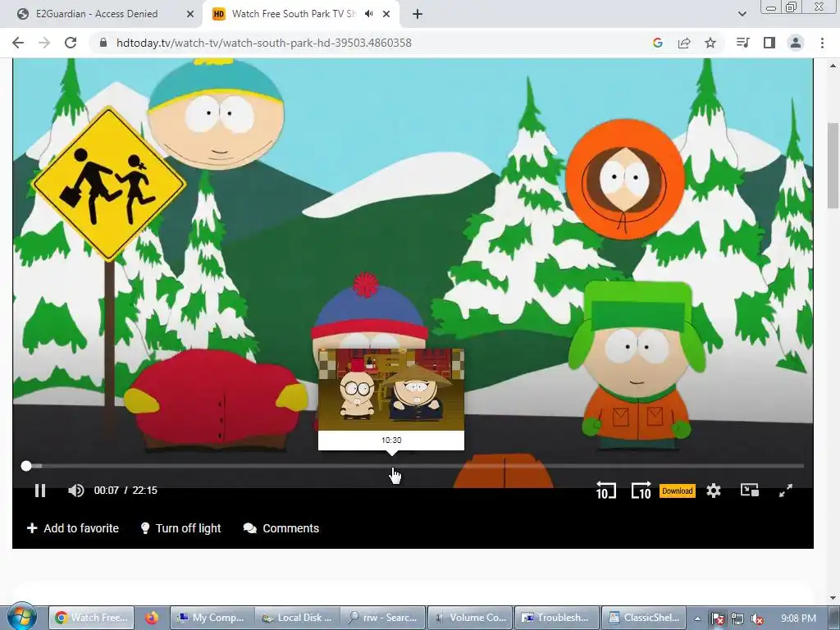Click the muted speaker tray icon

pyautogui.click(x=757, y=619)
